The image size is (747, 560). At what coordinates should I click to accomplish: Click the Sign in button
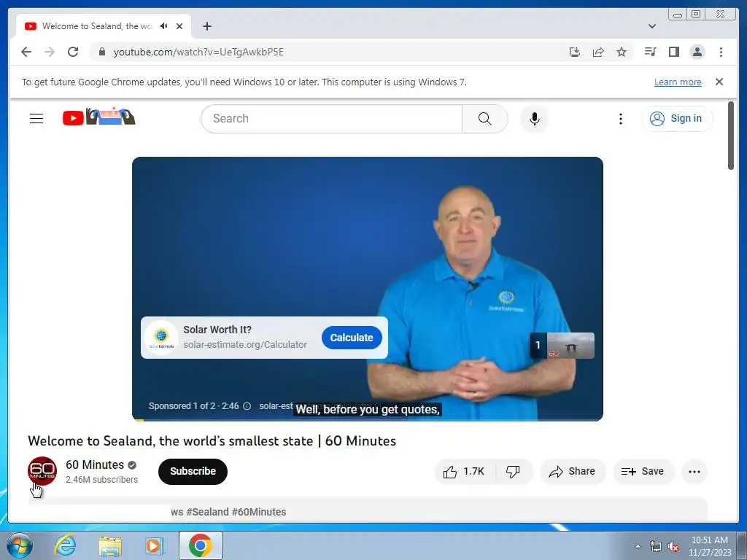(676, 118)
